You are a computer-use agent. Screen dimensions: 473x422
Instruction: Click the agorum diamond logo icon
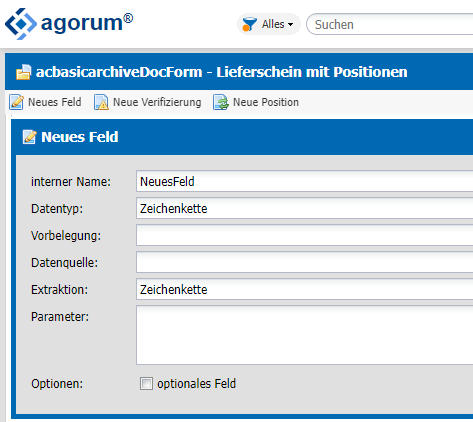21,24
